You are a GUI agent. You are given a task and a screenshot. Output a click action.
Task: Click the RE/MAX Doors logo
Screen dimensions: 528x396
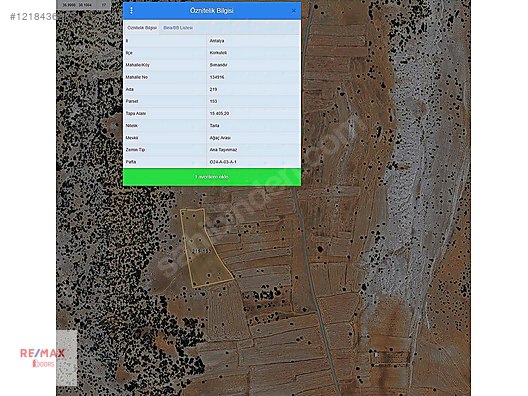tap(42, 357)
